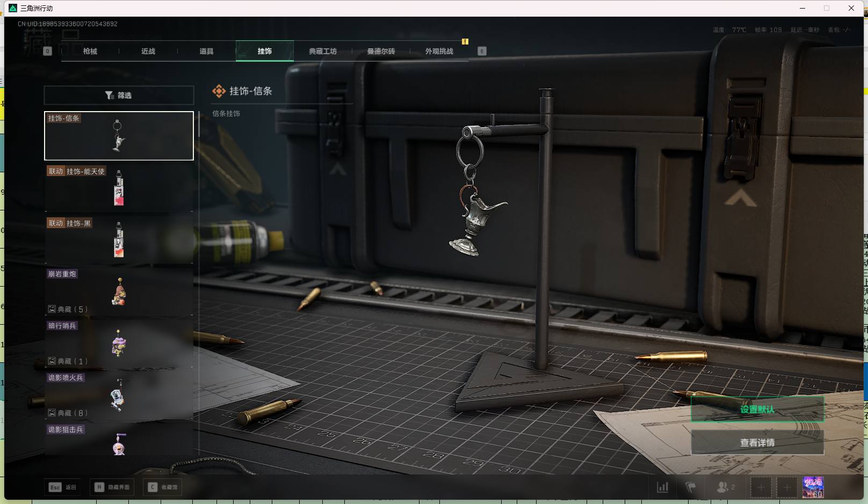Click the 信条挂饰 description text
This screenshot has width=868, height=504.
pyautogui.click(x=226, y=114)
